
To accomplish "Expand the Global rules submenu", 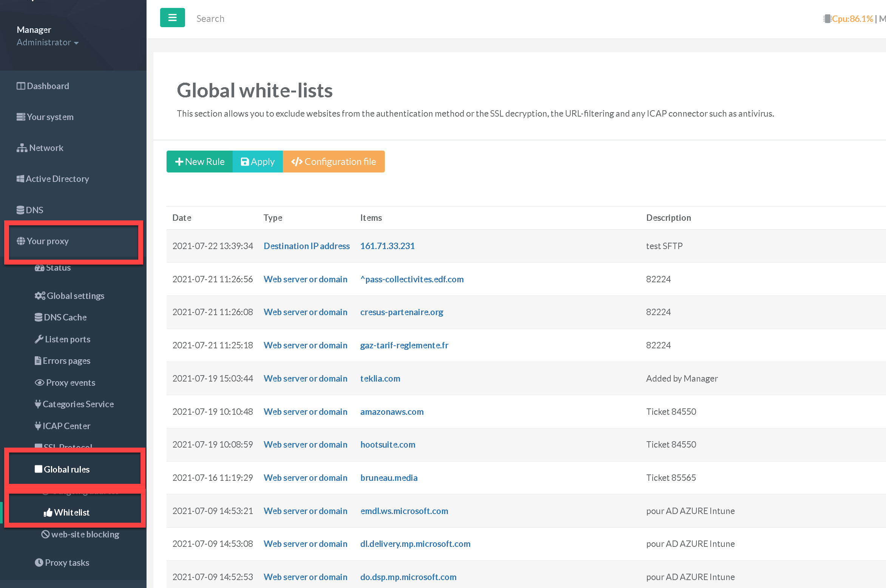I will [x=66, y=469].
